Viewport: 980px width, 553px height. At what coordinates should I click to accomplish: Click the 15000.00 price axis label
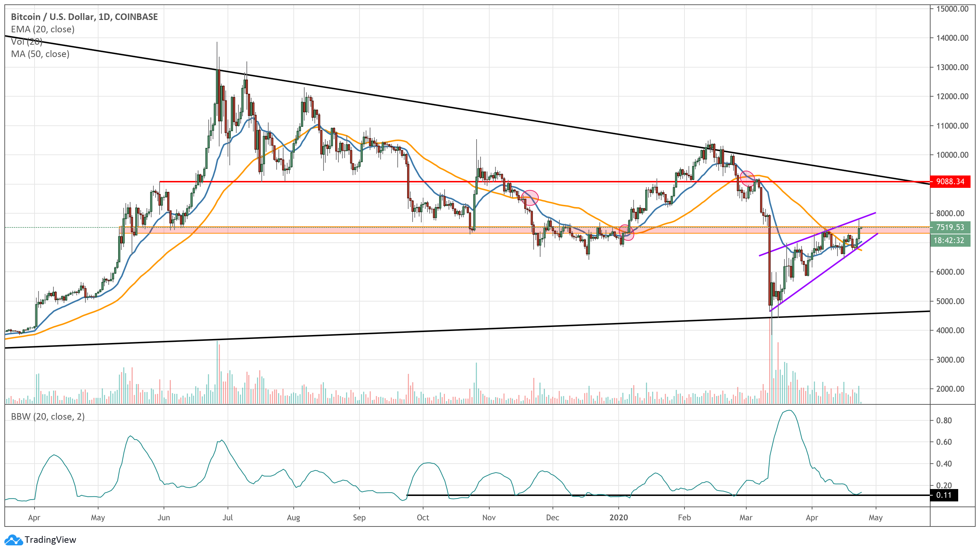[952, 9]
